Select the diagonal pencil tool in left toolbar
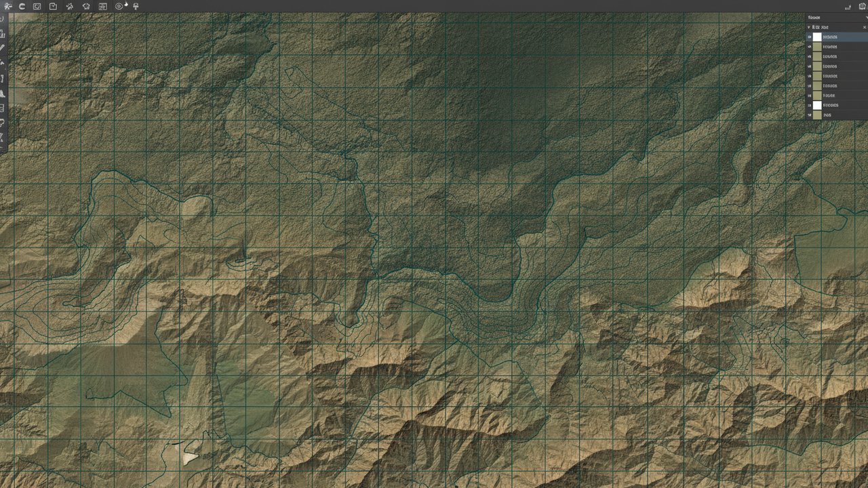This screenshot has height=488, width=868. point(3,48)
